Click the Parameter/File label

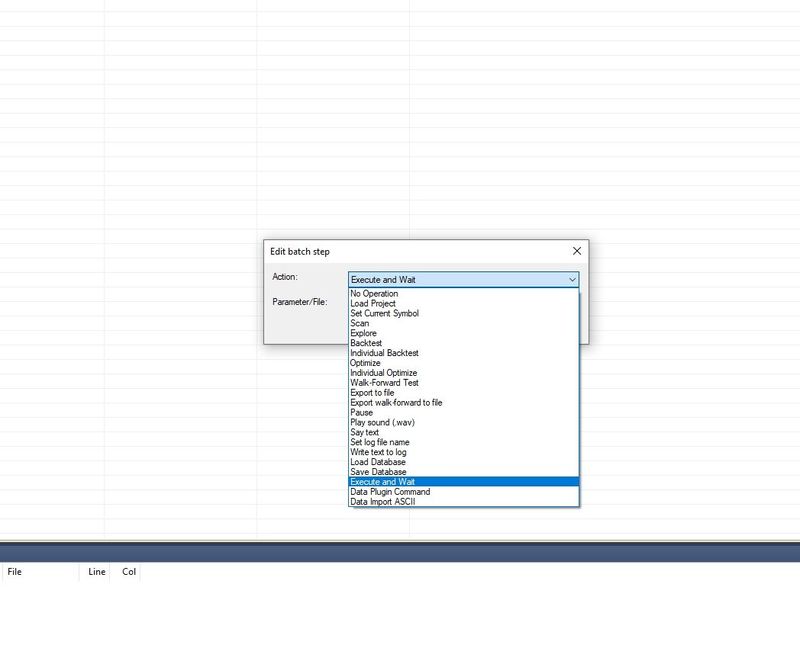299,302
